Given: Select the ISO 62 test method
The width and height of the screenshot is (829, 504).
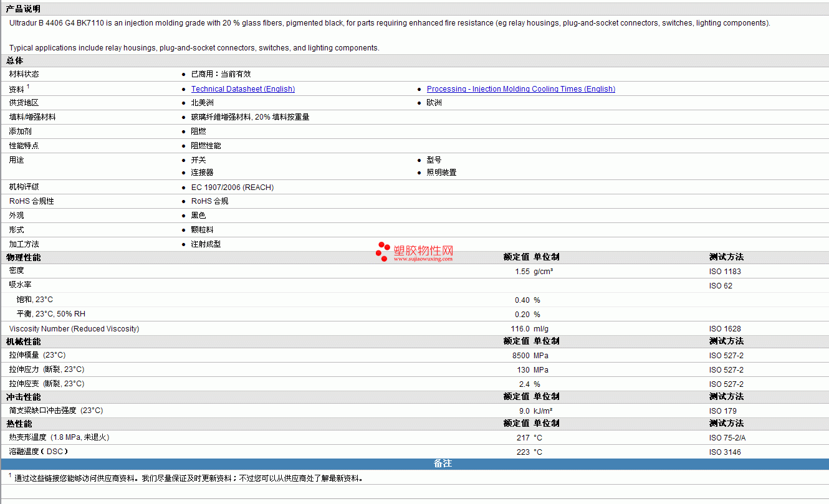Looking at the screenshot, I should pyautogui.click(x=721, y=286).
